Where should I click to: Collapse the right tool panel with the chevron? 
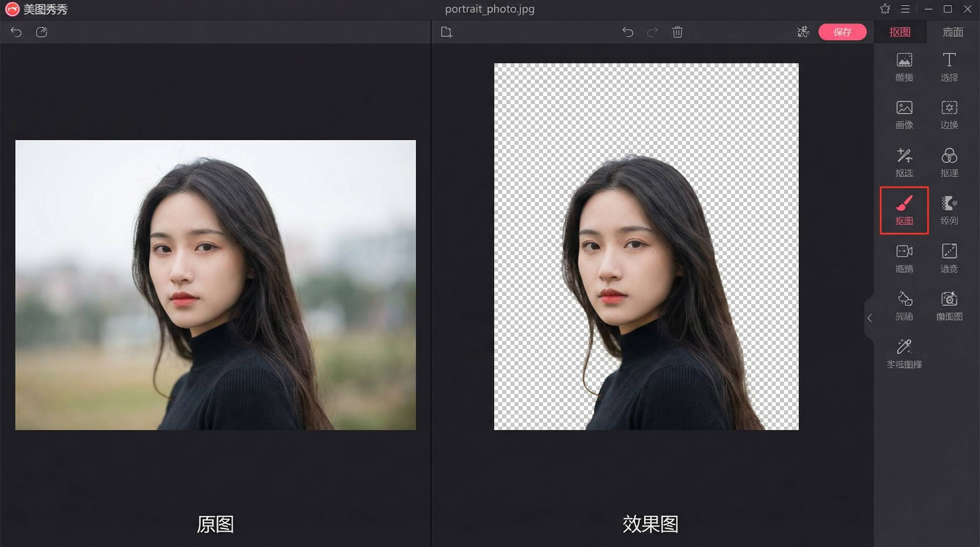tap(870, 318)
